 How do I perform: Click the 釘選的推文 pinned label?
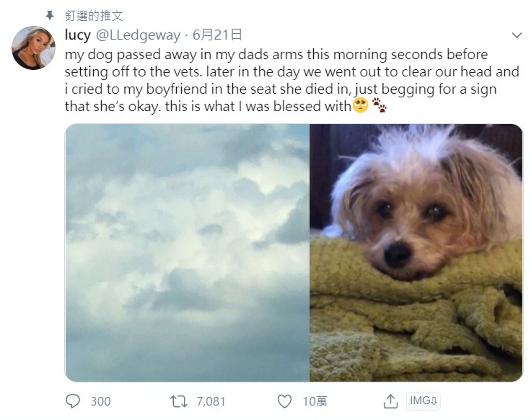[94, 15]
